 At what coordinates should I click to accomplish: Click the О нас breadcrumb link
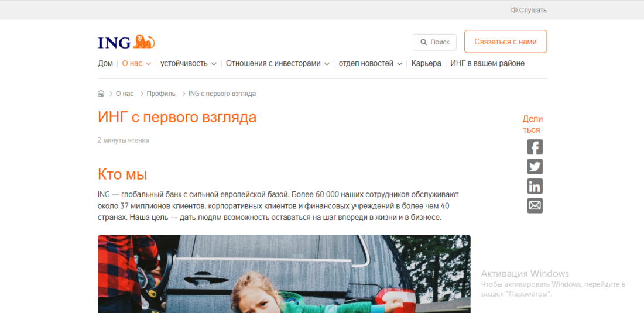pos(125,94)
